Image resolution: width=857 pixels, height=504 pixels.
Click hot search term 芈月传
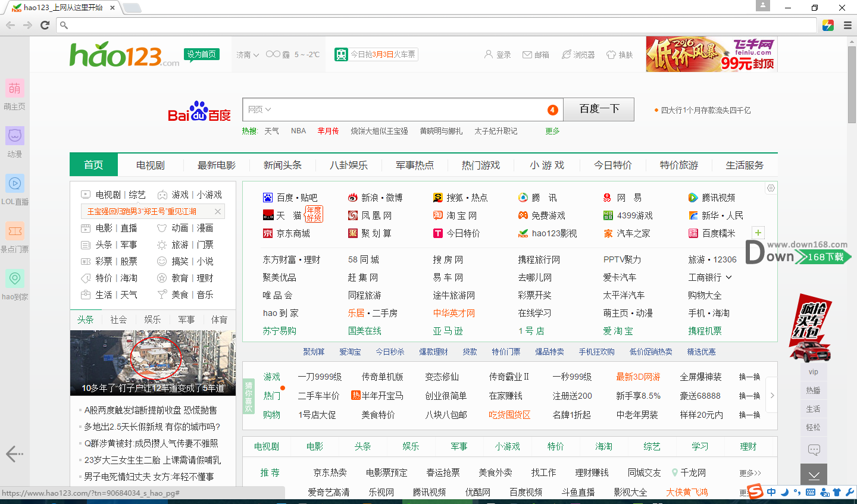point(328,131)
